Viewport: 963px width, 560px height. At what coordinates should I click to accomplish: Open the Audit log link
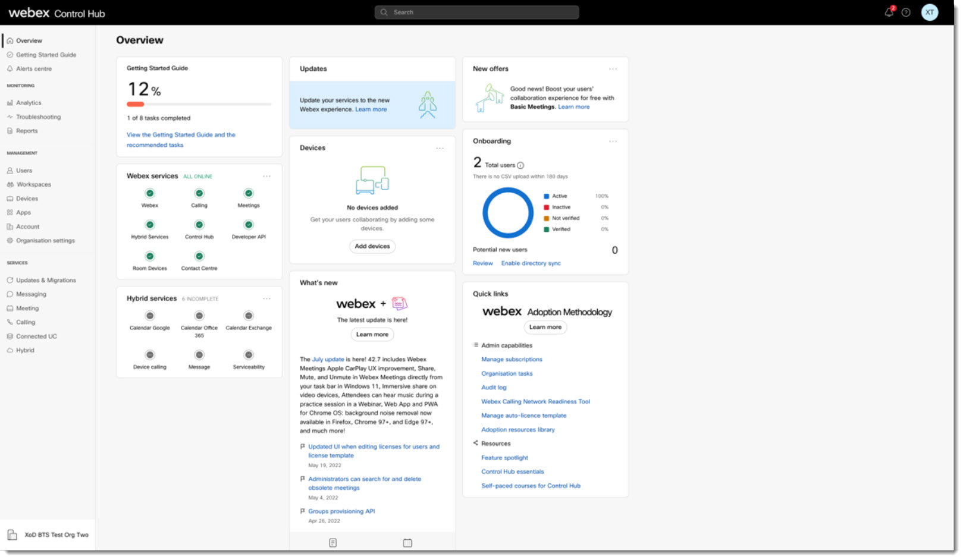point(494,388)
